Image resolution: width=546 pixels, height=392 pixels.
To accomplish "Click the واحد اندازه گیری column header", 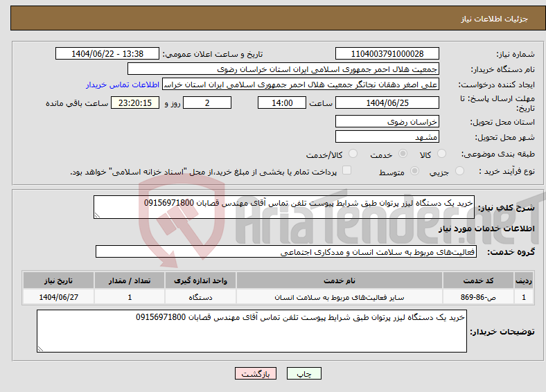I will click(200, 280).
